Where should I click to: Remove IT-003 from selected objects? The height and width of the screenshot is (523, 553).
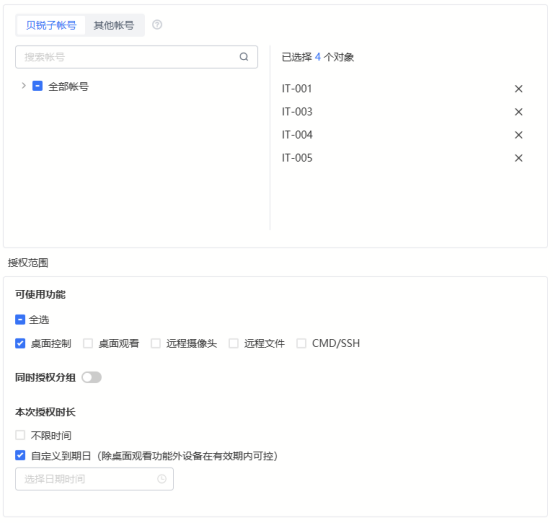[x=518, y=112]
